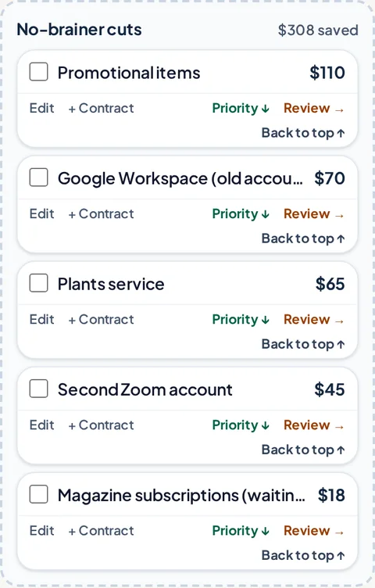Open Review for Second Zoom account
The image size is (375, 588).
click(x=314, y=425)
